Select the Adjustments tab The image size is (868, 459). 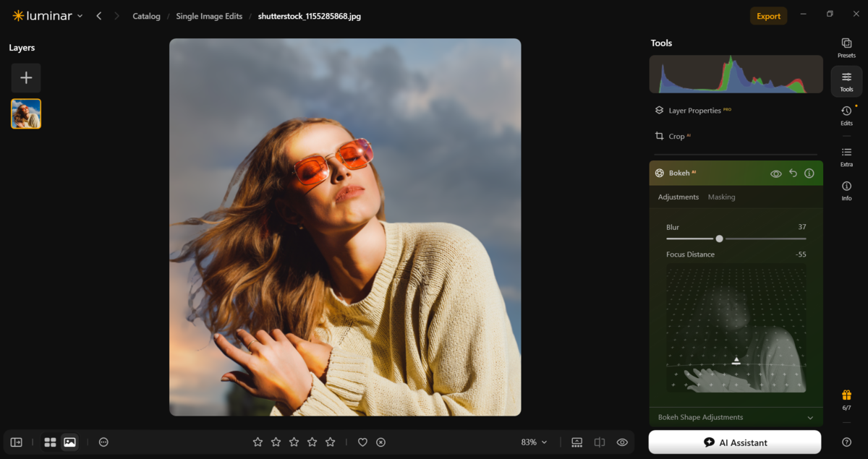pos(678,197)
